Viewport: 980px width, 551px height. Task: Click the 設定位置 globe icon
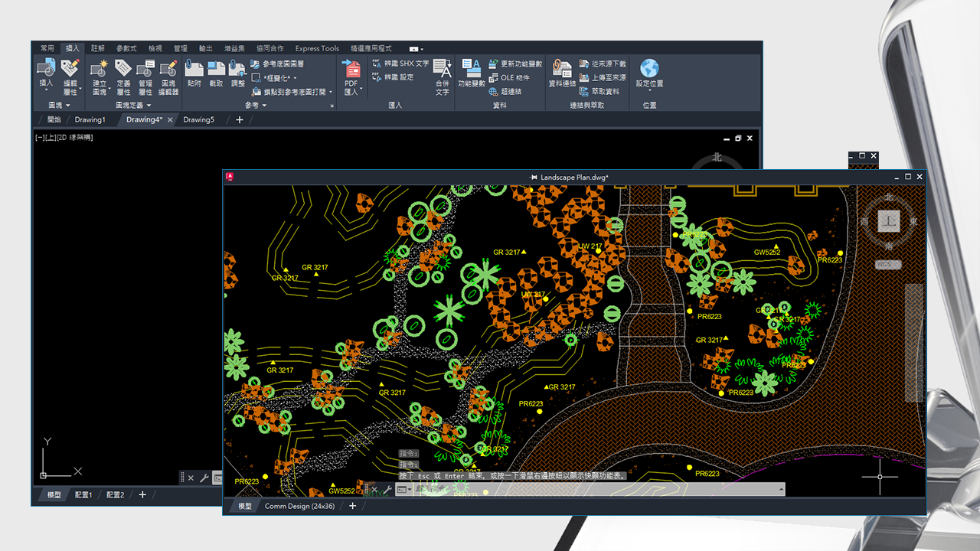649,66
